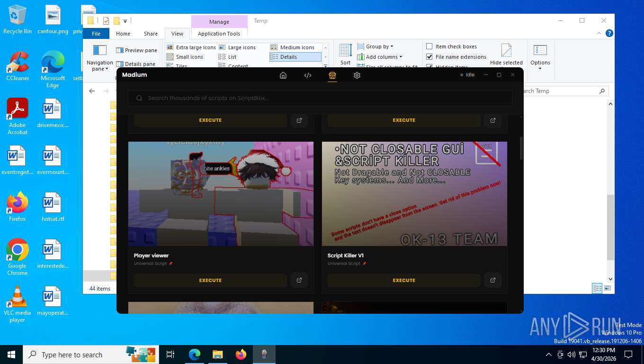Choose Large icons layout
Viewport: 644px width, 364px height.
point(237,47)
